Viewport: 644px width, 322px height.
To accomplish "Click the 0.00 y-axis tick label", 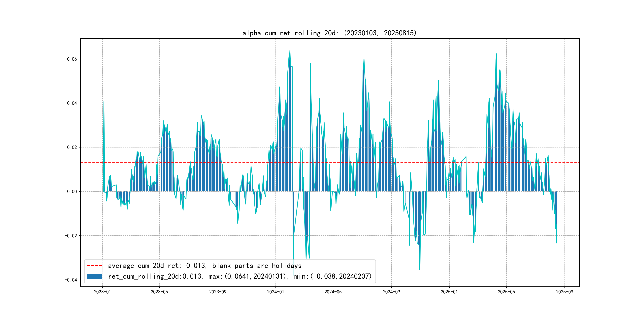I will click(72, 191).
